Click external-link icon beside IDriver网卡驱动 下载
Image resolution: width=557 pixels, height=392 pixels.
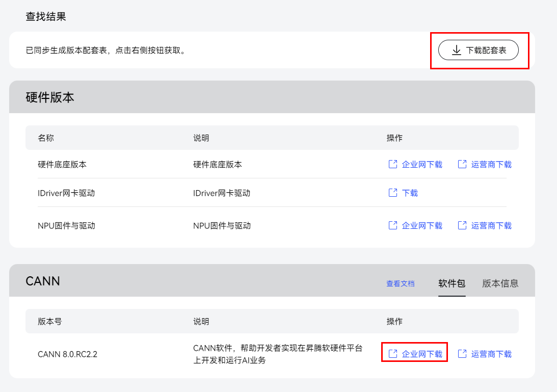[393, 193]
